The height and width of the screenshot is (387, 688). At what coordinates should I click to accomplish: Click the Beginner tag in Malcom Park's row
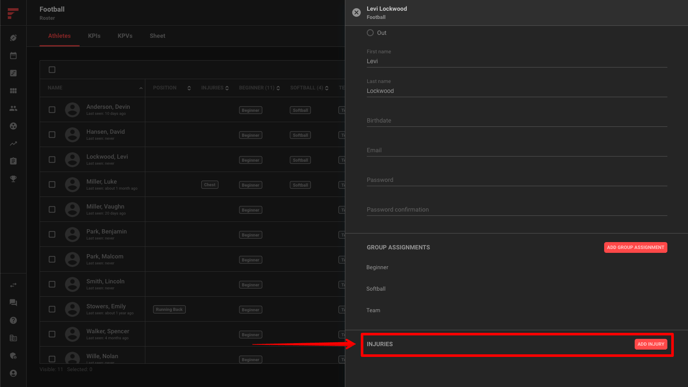(x=251, y=260)
